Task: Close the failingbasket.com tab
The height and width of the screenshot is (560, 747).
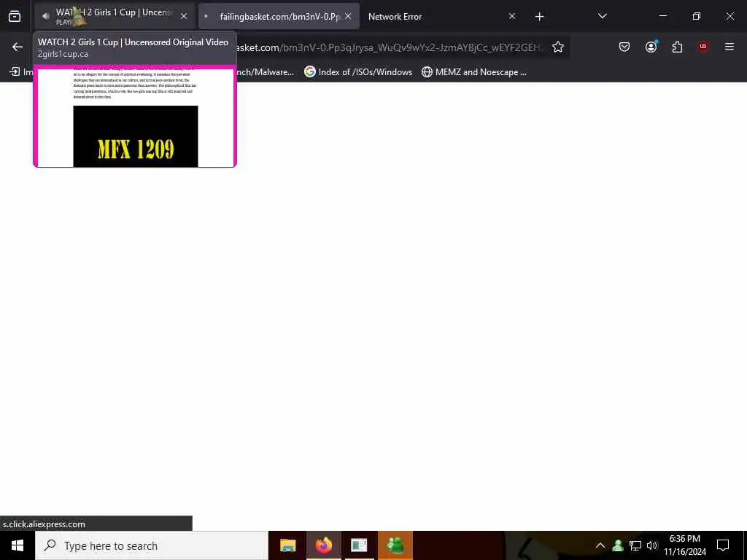Action: [348, 16]
